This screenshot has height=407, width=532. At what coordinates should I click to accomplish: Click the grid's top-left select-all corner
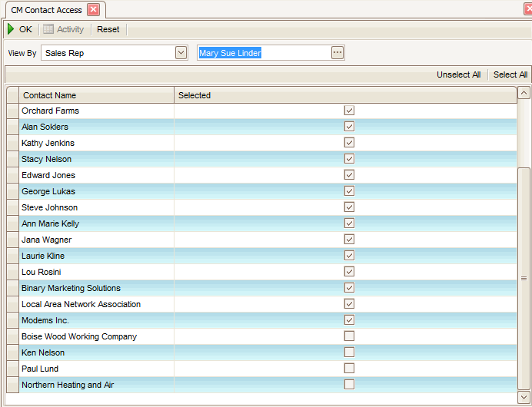pos(12,95)
